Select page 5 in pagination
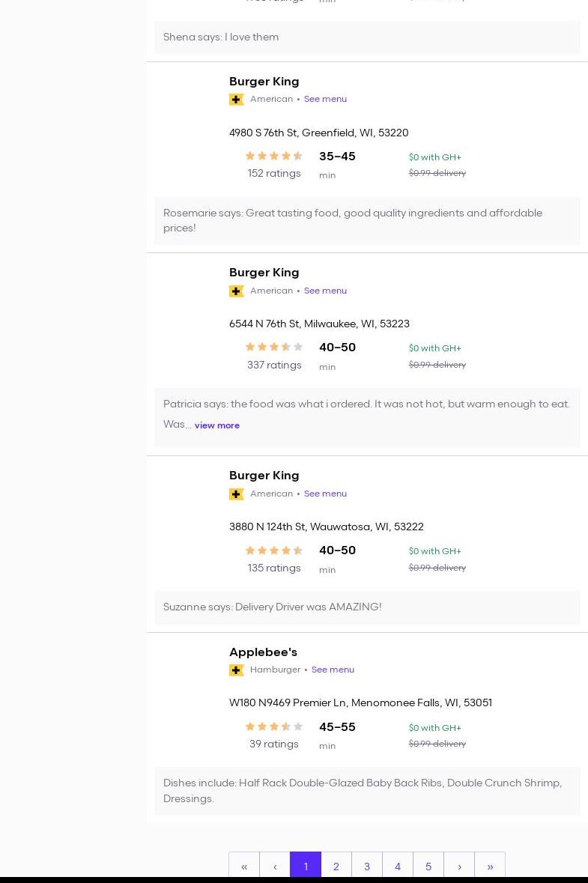This screenshot has height=883, width=588. pyautogui.click(x=428, y=867)
